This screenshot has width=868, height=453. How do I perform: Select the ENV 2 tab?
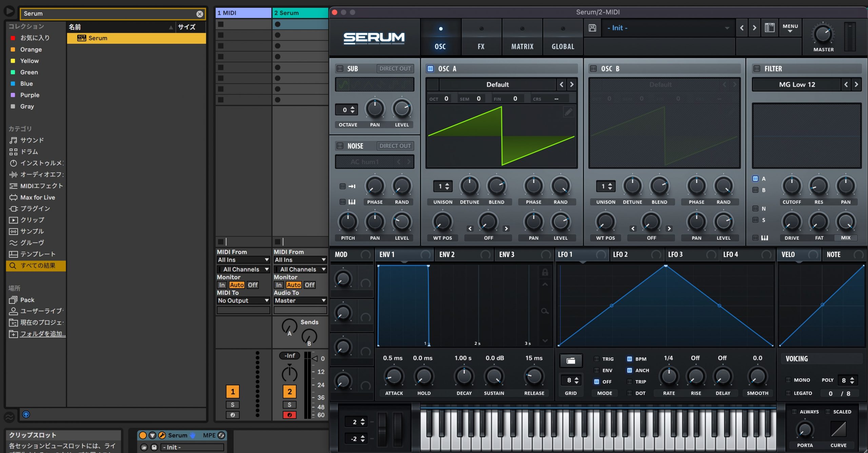coord(463,254)
